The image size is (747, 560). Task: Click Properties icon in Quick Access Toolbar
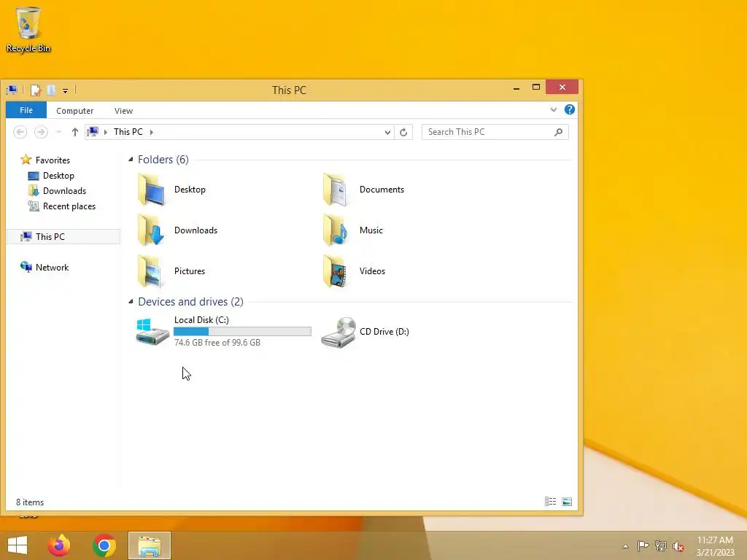click(35, 90)
